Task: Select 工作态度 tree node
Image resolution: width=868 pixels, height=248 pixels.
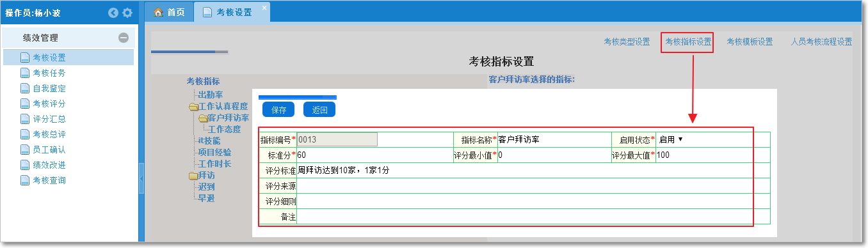Action: pyautogui.click(x=224, y=129)
